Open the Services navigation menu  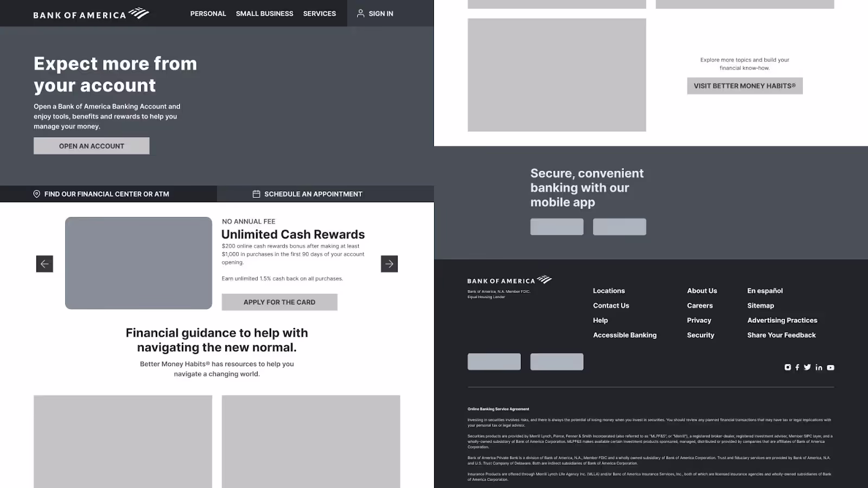point(320,14)
